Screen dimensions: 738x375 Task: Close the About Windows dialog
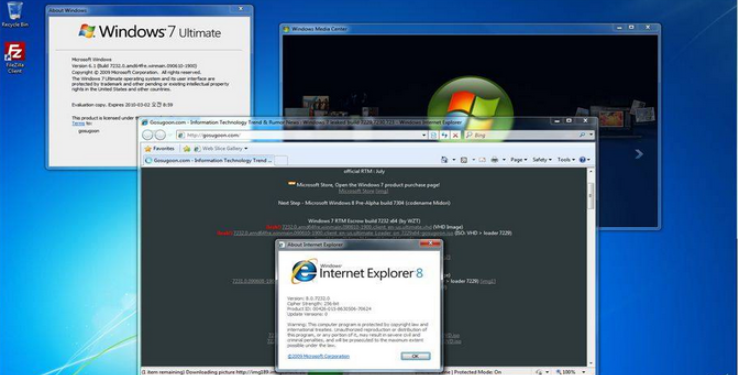click(x=241, y=9)
